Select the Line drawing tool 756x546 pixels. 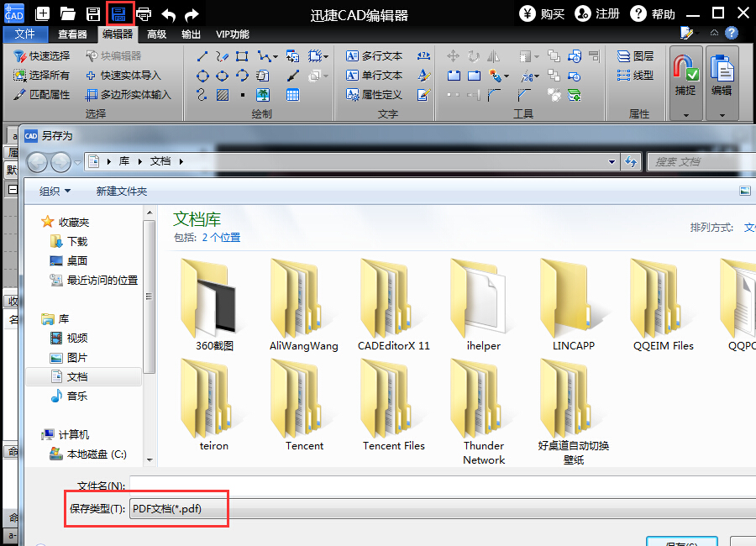coord(202,56)
